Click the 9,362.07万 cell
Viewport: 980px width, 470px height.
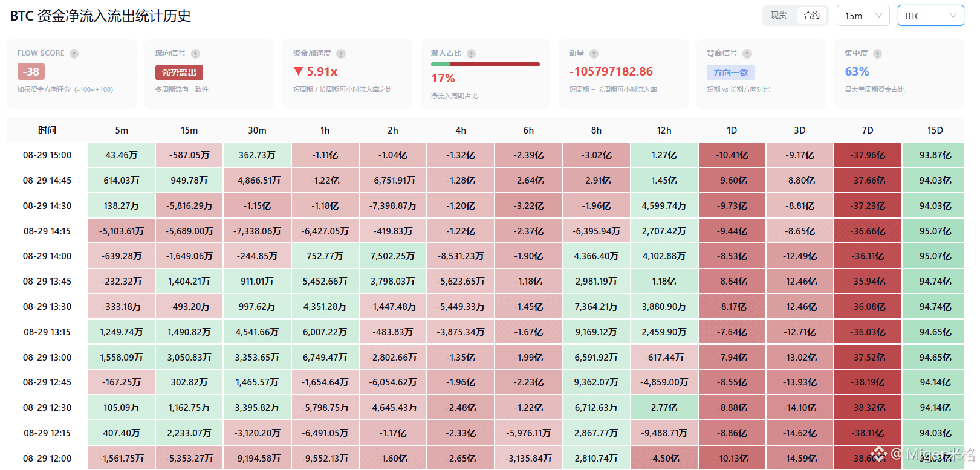click(x=596, y=382)
